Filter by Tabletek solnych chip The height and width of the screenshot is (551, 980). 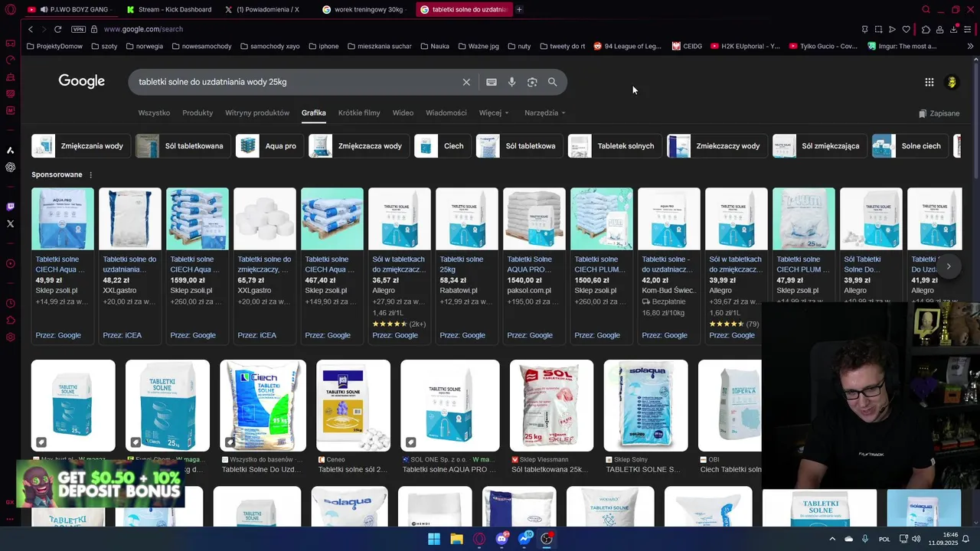pyautogui.click(x=615, y=145)
